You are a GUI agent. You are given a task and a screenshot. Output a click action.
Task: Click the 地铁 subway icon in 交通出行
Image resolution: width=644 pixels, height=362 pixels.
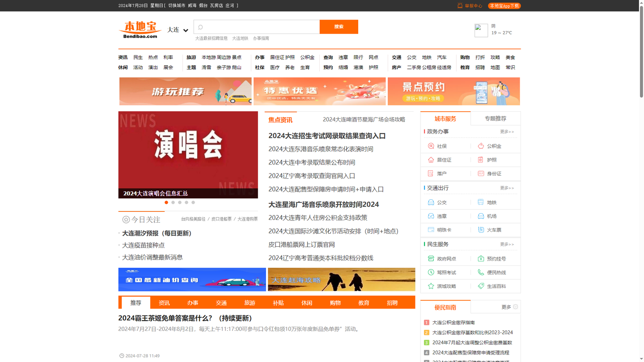pyautogui.click(x=481, y=202)
